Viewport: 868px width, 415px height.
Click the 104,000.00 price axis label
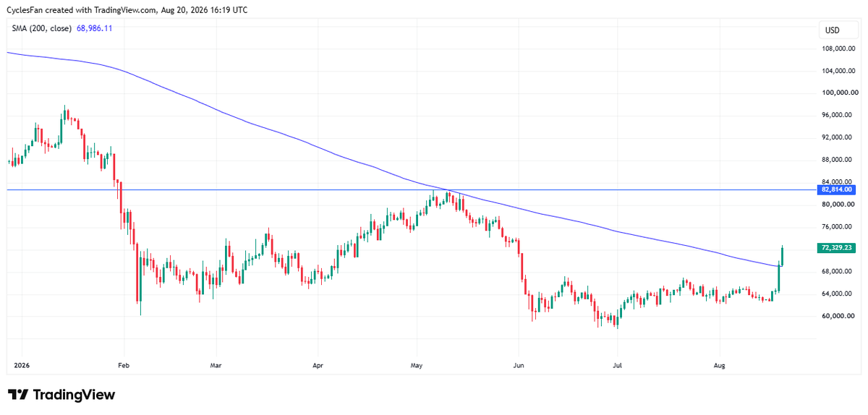coord(838,71)
